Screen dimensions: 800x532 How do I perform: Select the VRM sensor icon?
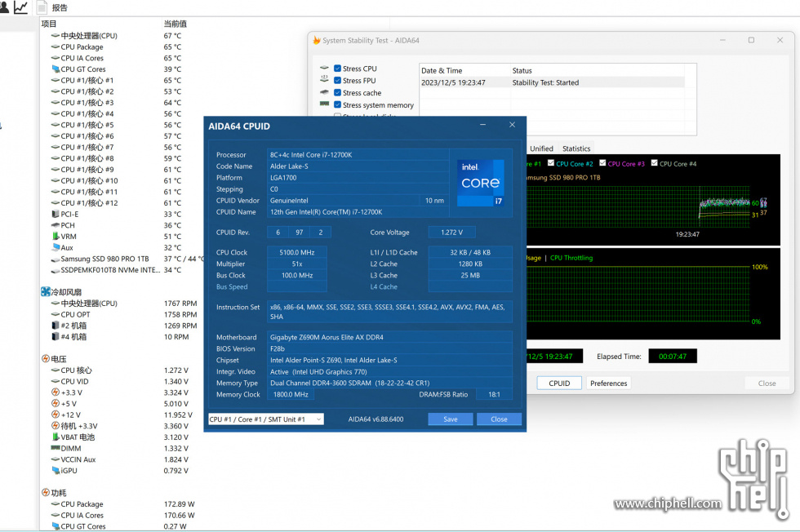(x=56, y=236)
